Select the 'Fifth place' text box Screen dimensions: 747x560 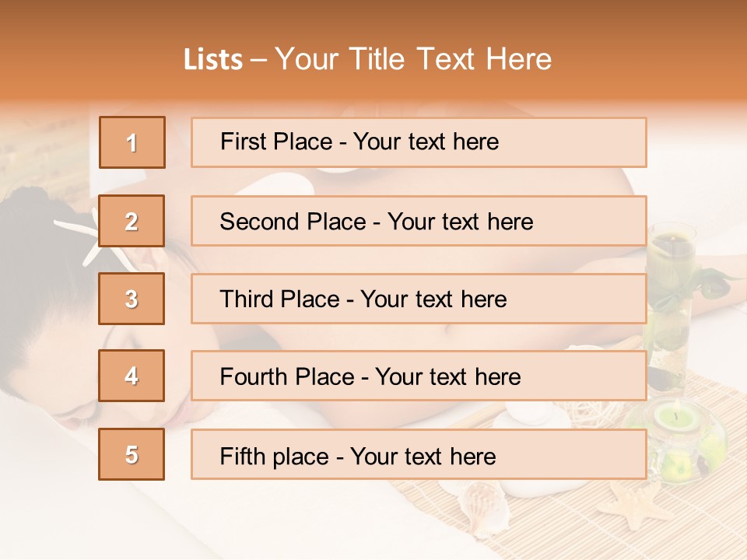419,455
